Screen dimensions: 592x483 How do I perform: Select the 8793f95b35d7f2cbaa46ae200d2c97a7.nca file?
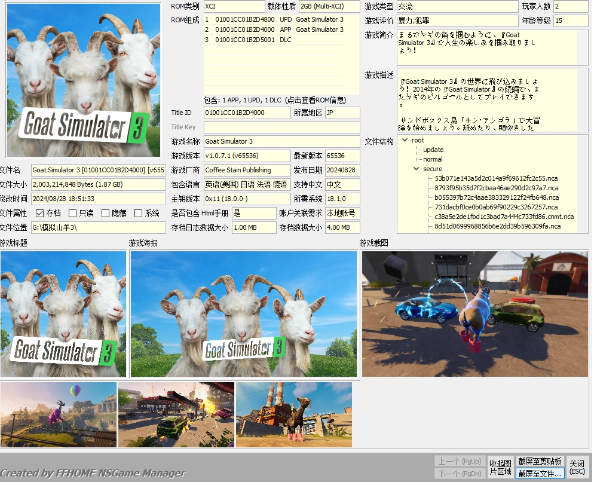pyautogui.click(x=496, y=188)
